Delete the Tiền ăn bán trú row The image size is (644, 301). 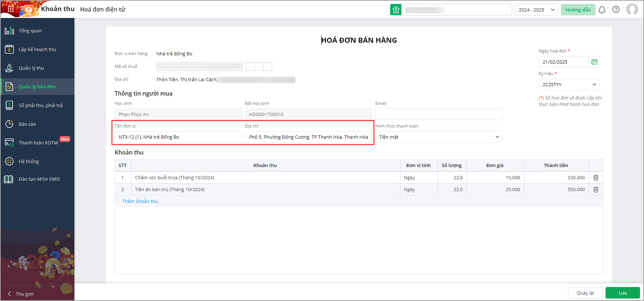click(x=595, y=189)
